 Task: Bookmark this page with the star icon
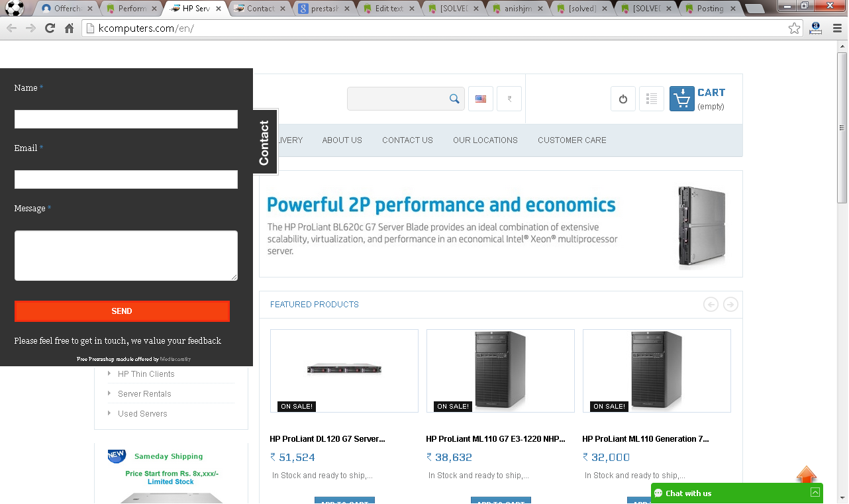(x=794, y=28)
